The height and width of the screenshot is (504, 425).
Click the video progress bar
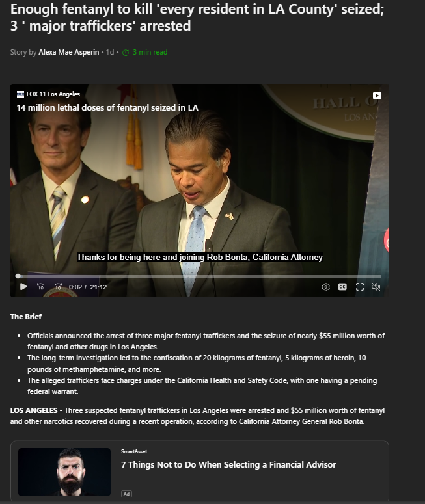coord(199,276)
